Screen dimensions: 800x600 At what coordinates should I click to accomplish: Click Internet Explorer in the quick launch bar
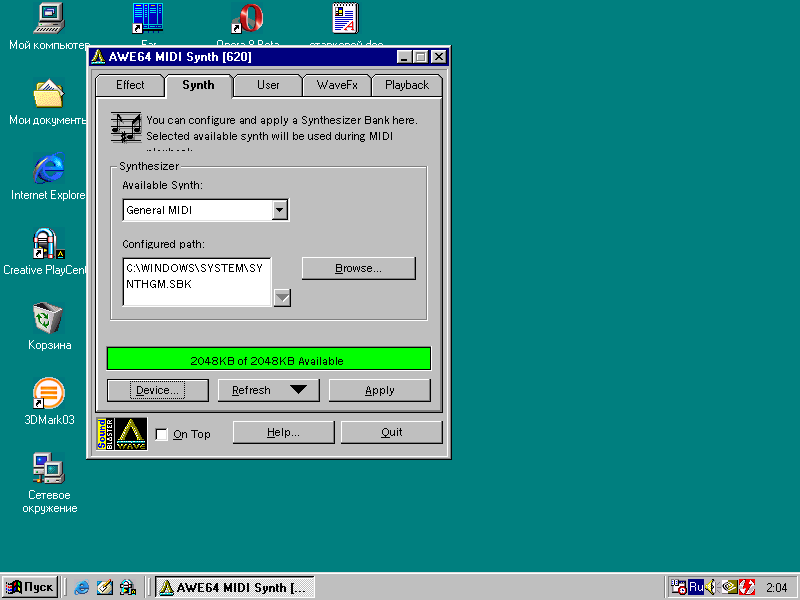(x=82, y=587)
